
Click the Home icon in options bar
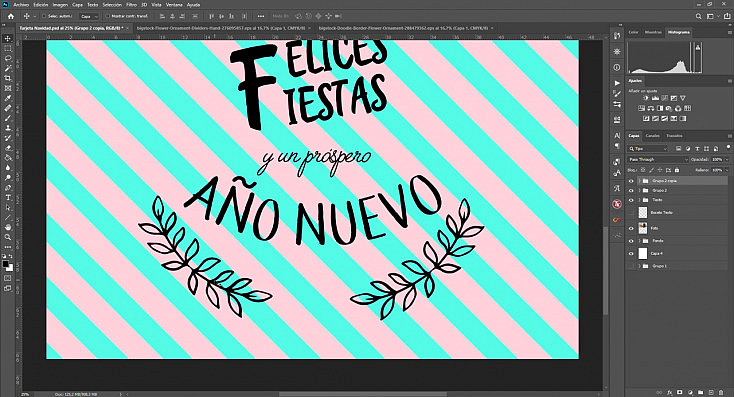pos(10,16)
